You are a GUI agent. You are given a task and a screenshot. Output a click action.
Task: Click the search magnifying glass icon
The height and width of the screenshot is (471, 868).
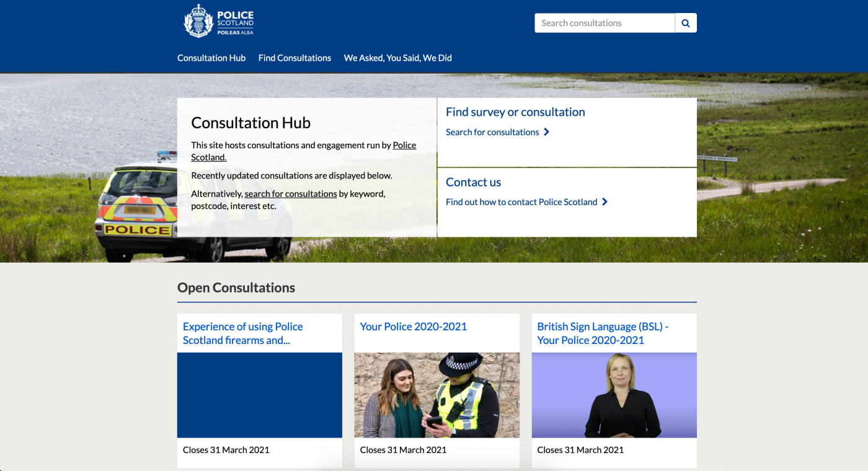tap(685, 22)
